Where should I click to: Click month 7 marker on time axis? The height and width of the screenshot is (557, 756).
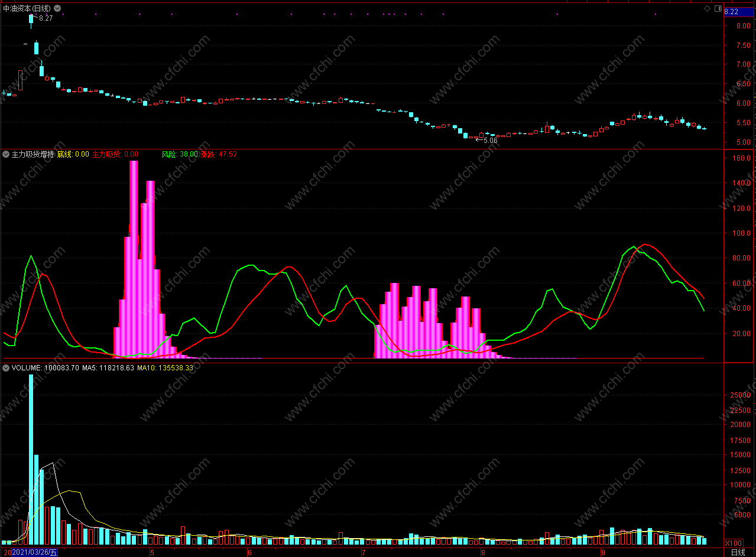click(x=364, y=553)
